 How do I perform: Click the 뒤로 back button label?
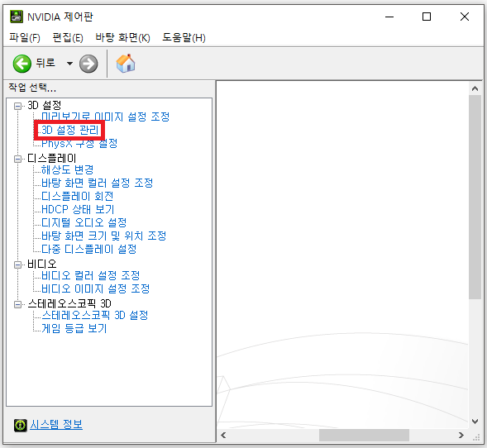click(x=45, y=63)
